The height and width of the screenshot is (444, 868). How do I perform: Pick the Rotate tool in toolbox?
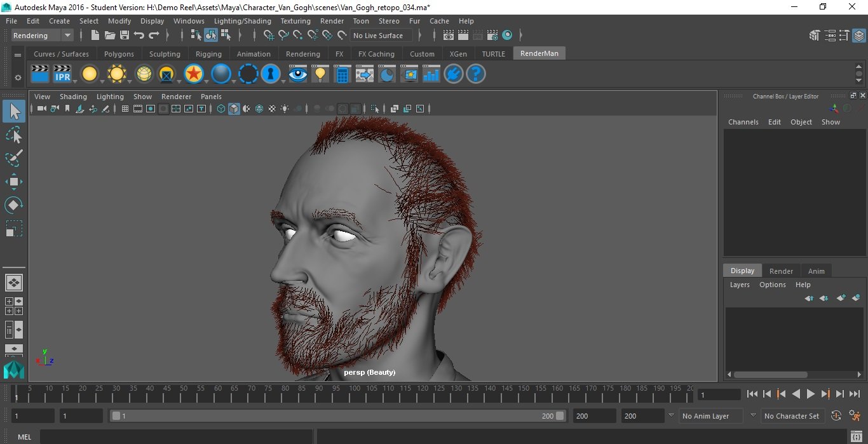(x=14, y=205)
